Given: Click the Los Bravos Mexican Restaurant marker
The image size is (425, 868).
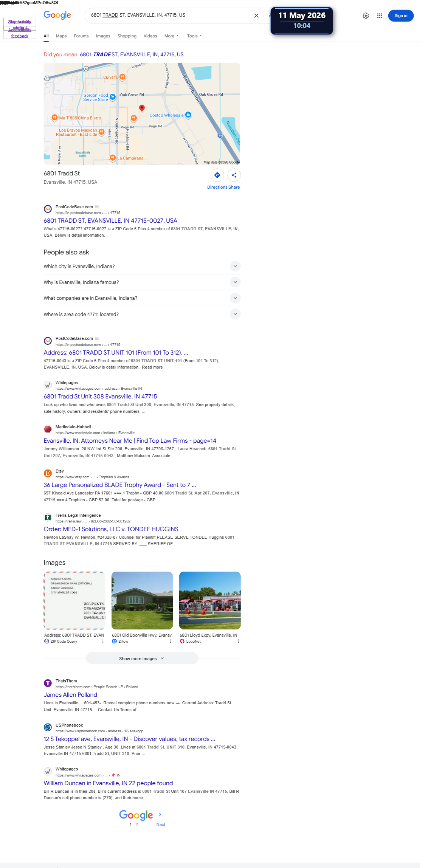Looking at the screenshot, I should tap(101, 132).
